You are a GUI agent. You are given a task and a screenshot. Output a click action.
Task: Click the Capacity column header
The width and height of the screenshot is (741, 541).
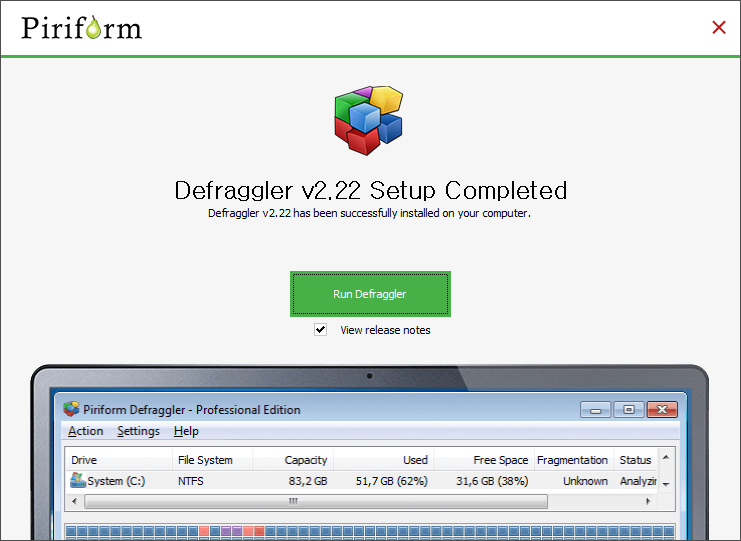(x=293, y=460)
